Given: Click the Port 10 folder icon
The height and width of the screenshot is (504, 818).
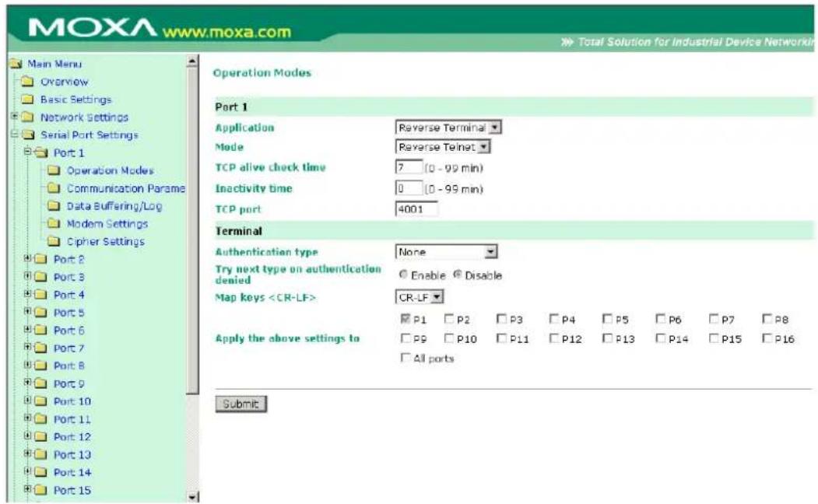Looking at the screenshot, I should point(40,401).
